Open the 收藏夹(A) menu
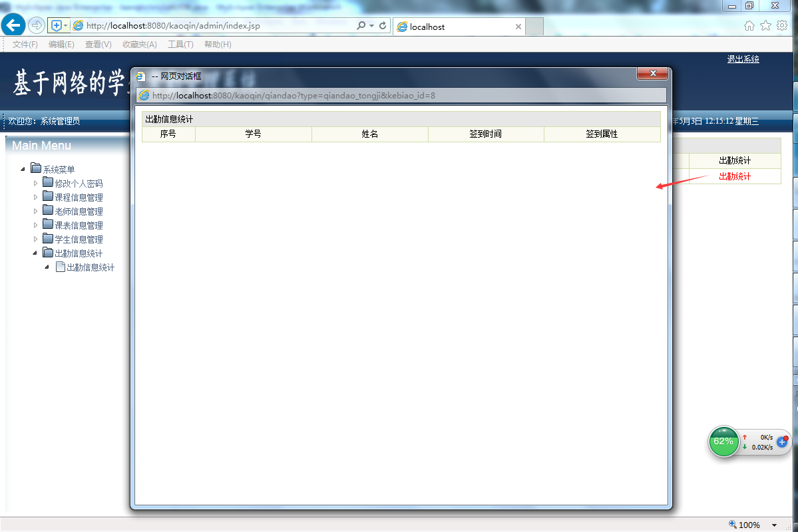Viewport: 798px width, 532px height. 140,45
